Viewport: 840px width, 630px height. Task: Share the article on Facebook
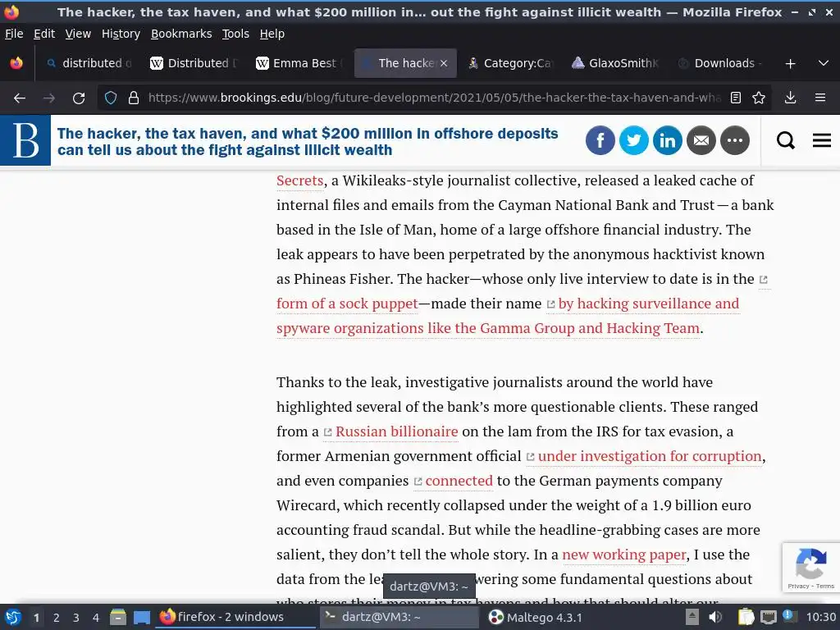coord(600,140)
